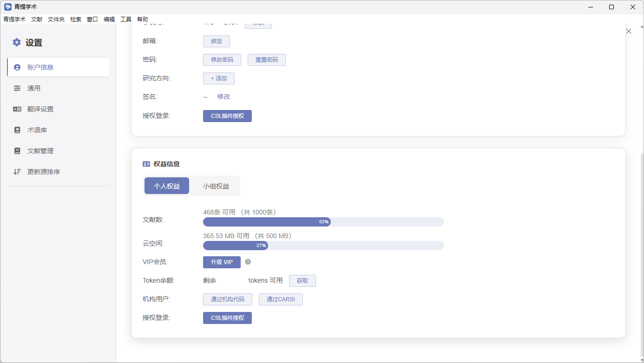Click the 文献管理 icon in sidebar
644x363 pixels.
17,151
